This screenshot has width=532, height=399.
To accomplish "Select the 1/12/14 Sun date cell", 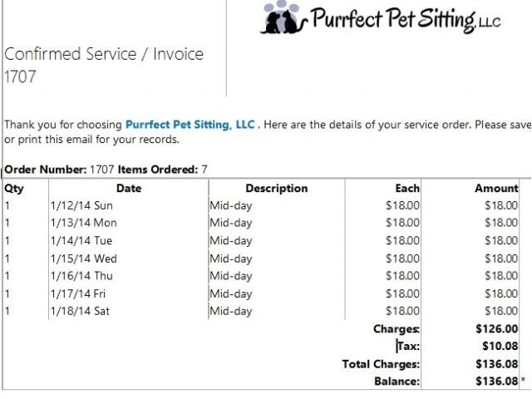I will click(81, 205).
